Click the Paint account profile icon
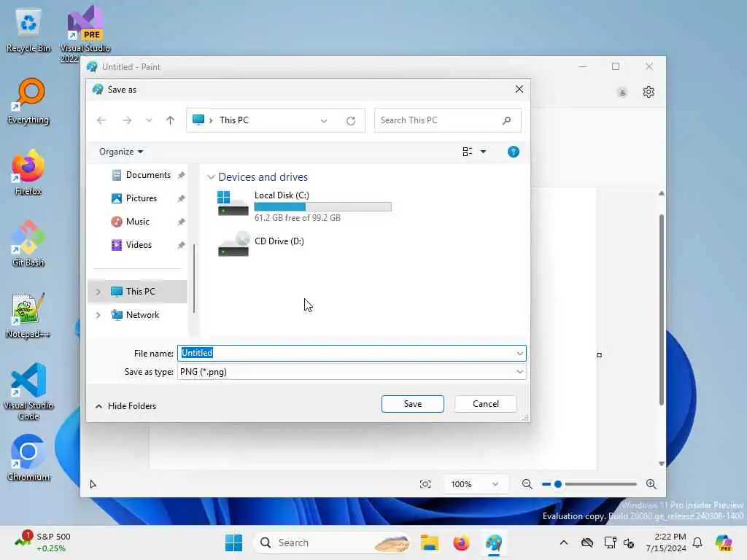Screen dimensions: 747x560 622,93
